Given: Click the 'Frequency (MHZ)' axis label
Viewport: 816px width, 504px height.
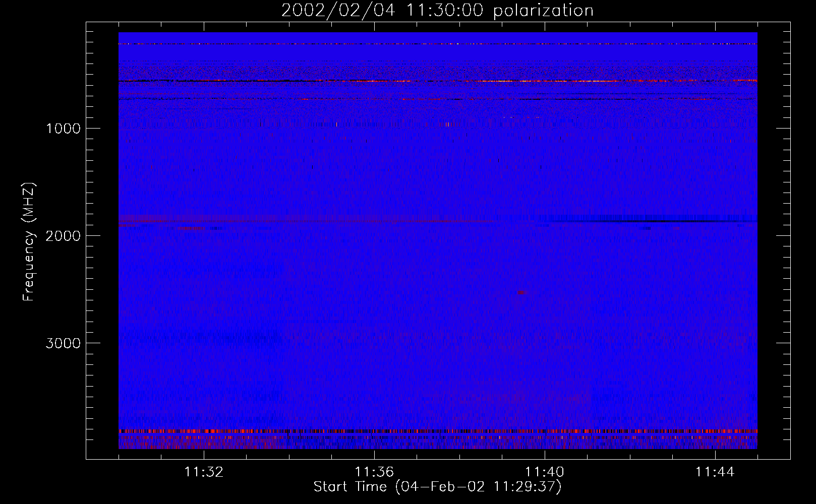Looking at the screenshot, I should 29,242.
